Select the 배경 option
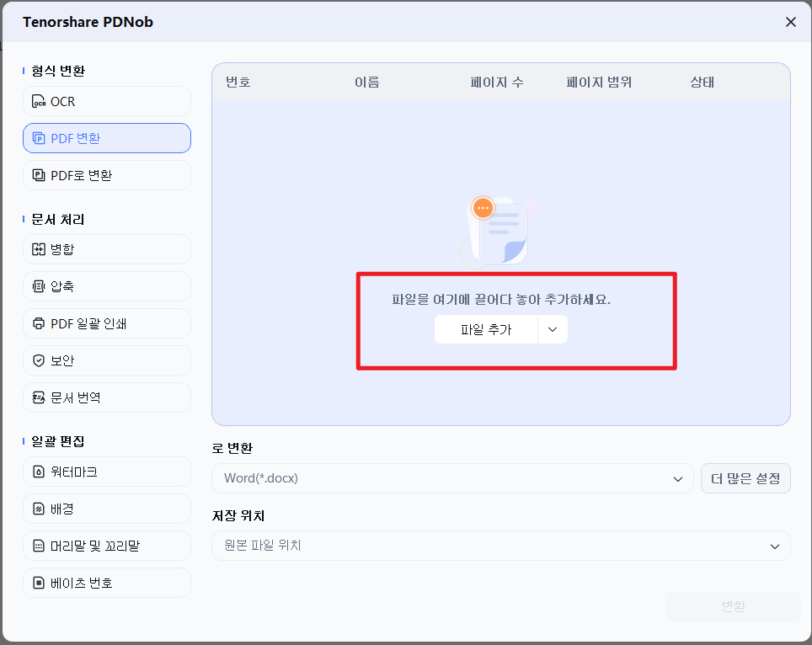 point(107,509)
